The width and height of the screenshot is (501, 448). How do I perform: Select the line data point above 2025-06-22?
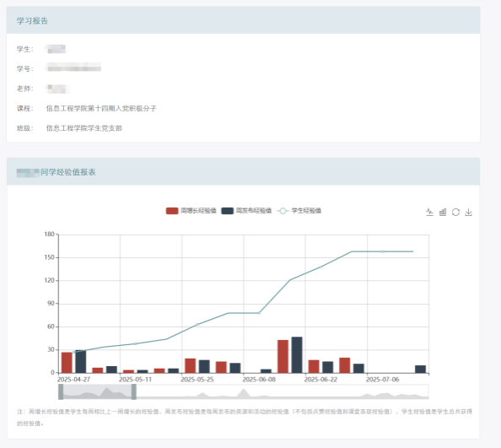[321, 267]
